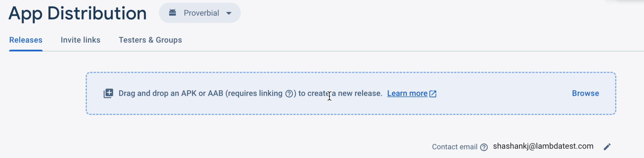644x158 pixels.
Task: Click the App Distribution page heading
Action: pyautogui.click(x=77, y=14)
